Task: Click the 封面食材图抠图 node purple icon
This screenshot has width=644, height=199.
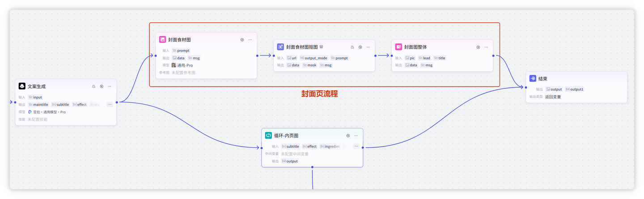Action: (280, 47)
